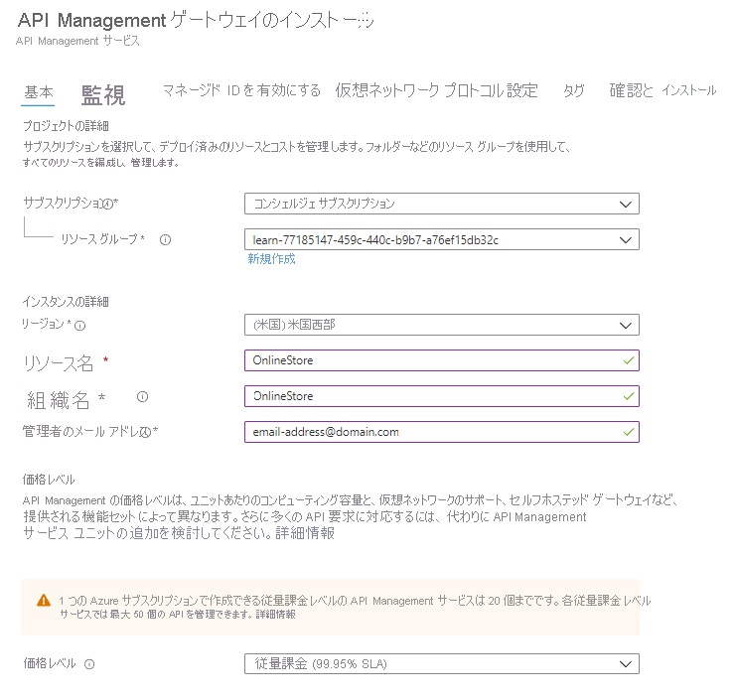736x700 pixels.
Task: Click the warning triangle icon in banner
Action: [x=44, y=601]
